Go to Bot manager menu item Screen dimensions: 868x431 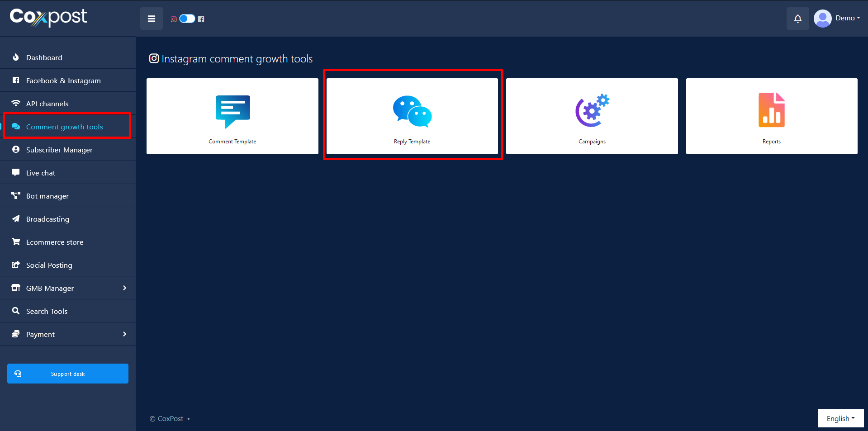pyautogui.click(x=47, y=196)
